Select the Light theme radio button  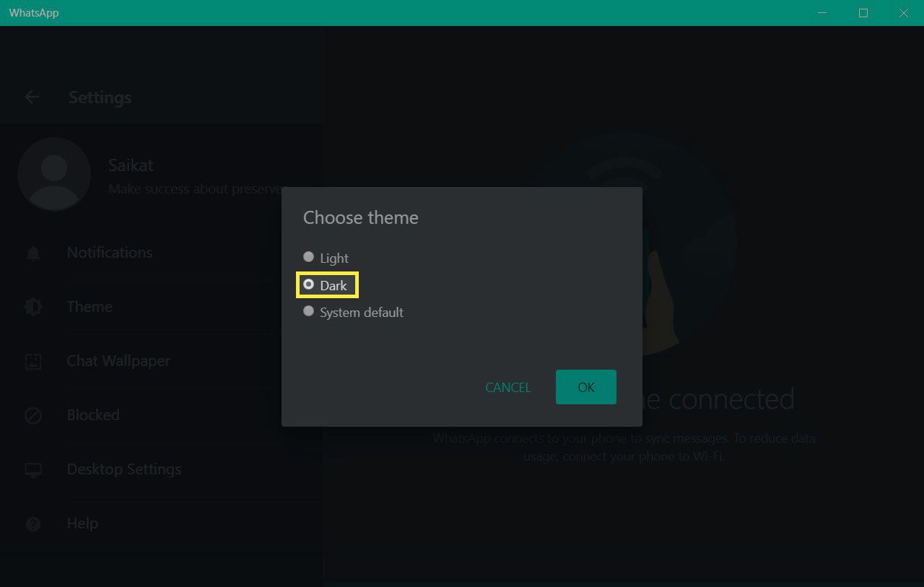pyautogui.click(x=309, y=257)
